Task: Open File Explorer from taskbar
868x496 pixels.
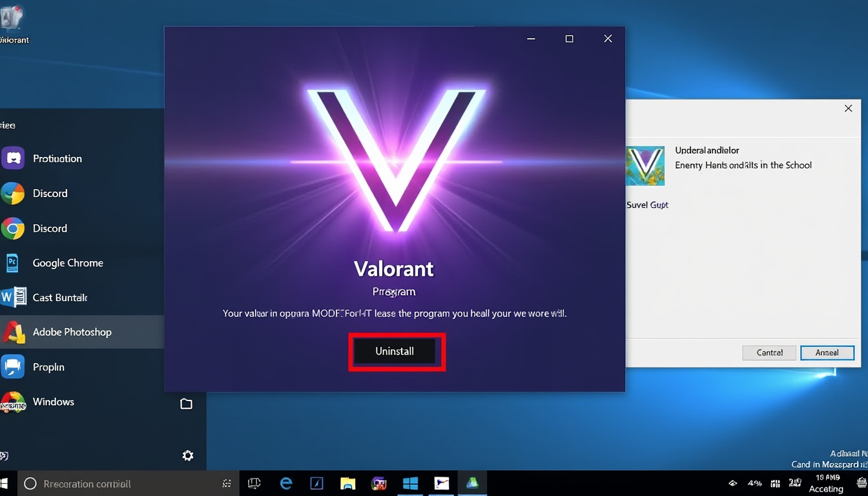Action: [347, 483]
